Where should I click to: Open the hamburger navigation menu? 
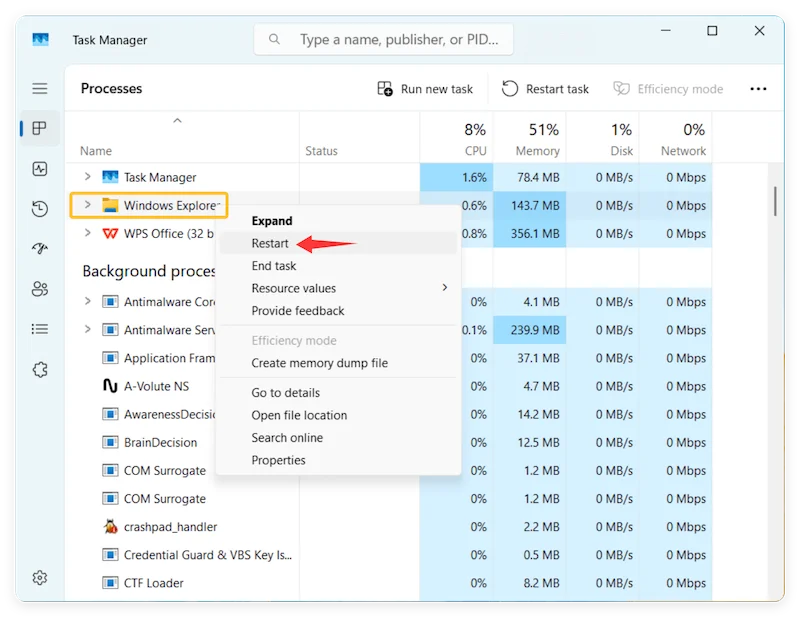click(40, 88)
